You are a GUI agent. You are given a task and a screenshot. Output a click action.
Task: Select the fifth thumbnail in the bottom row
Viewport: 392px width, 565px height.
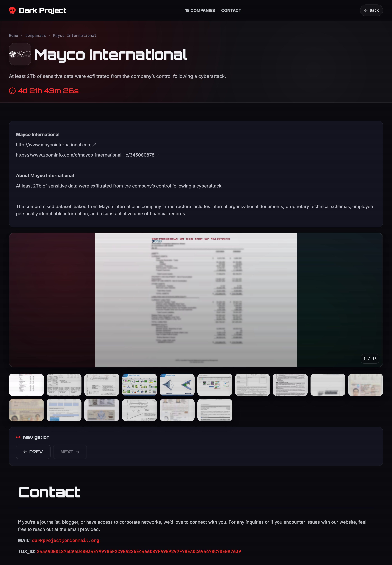(177, 410)
